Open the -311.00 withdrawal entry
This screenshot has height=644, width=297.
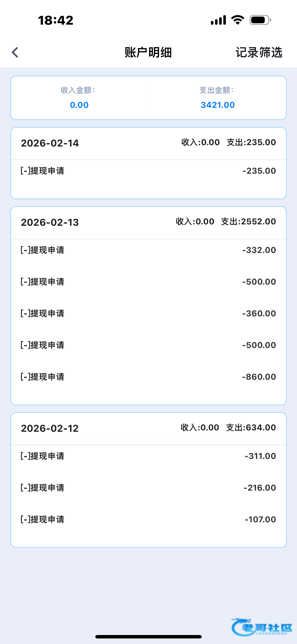tap(148, 456)
